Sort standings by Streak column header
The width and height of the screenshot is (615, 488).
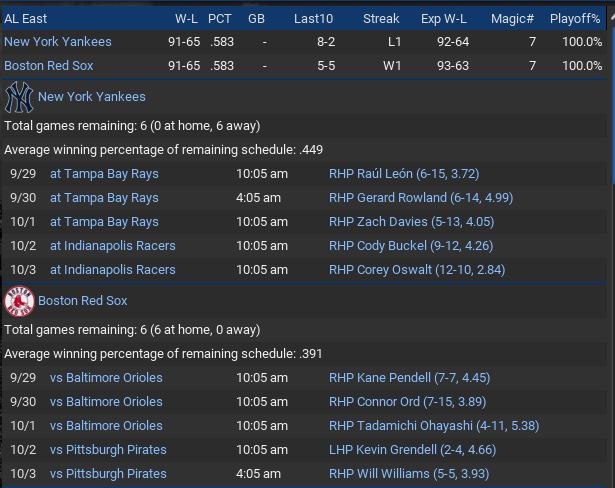(x=381, y=18)
